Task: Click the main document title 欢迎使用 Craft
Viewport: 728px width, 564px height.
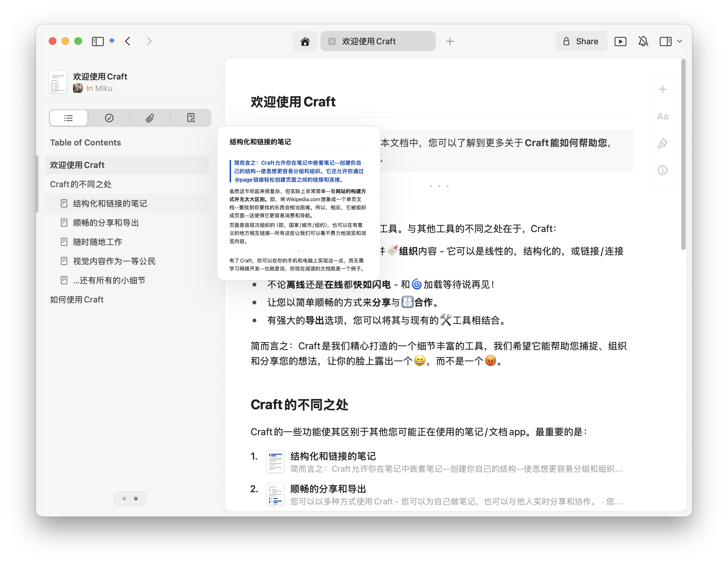Action: coord(293,102)
